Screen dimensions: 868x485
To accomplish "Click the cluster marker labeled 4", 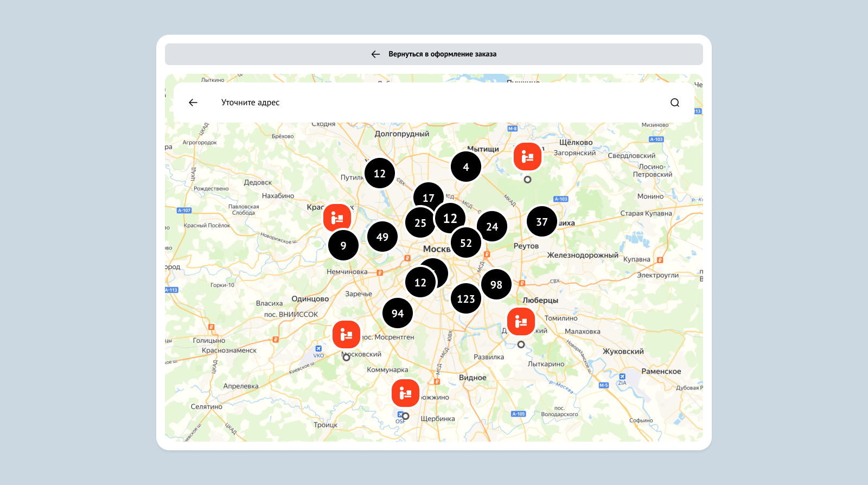I will 466,167.
